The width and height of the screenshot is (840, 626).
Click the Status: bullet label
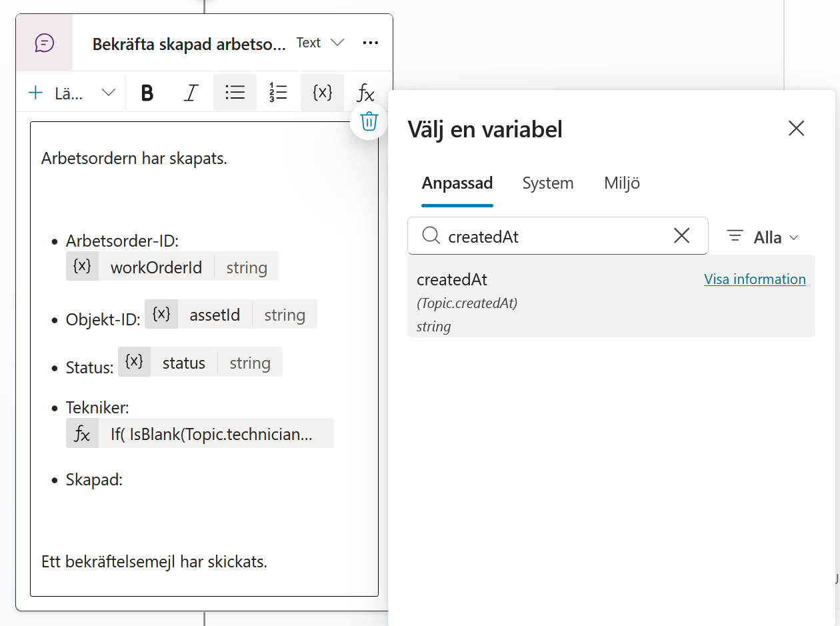coord(90,367)
